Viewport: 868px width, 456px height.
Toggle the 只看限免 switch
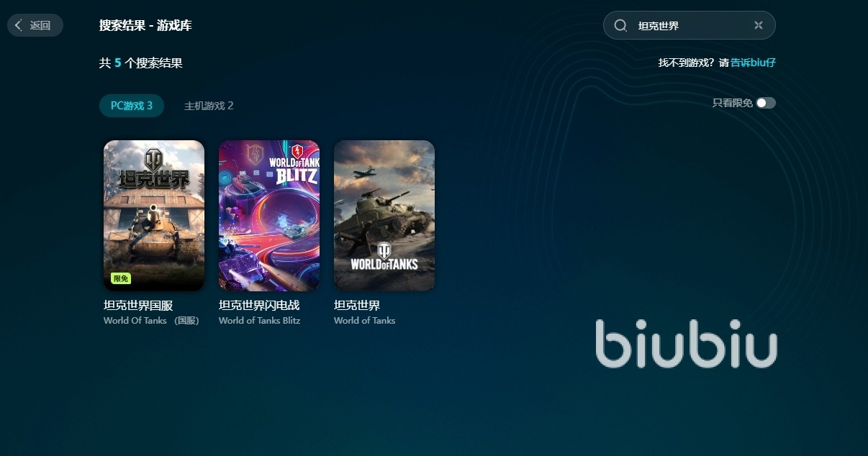[766, 103]
